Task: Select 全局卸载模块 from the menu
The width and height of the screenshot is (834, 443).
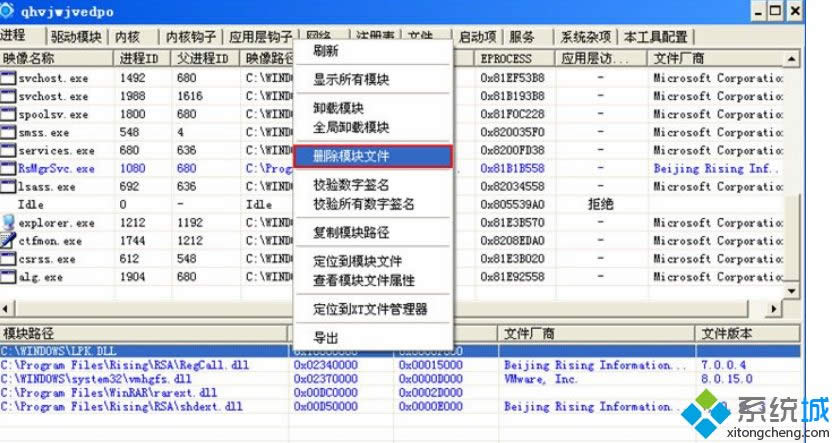Action: [351, 128]
